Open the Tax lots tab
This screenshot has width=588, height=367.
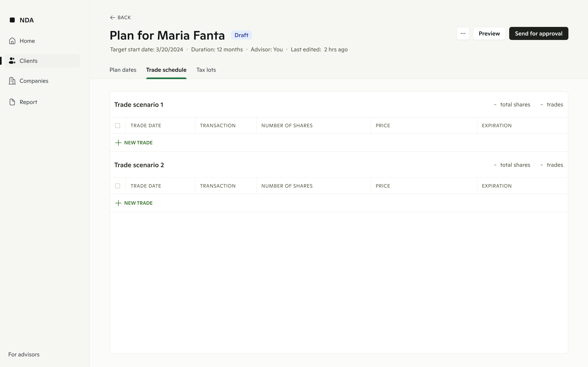[x=206, y=70]
